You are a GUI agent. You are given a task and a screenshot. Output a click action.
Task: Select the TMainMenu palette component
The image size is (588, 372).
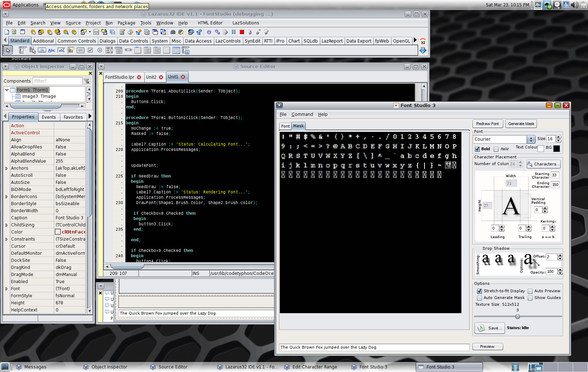pos(22,50)
